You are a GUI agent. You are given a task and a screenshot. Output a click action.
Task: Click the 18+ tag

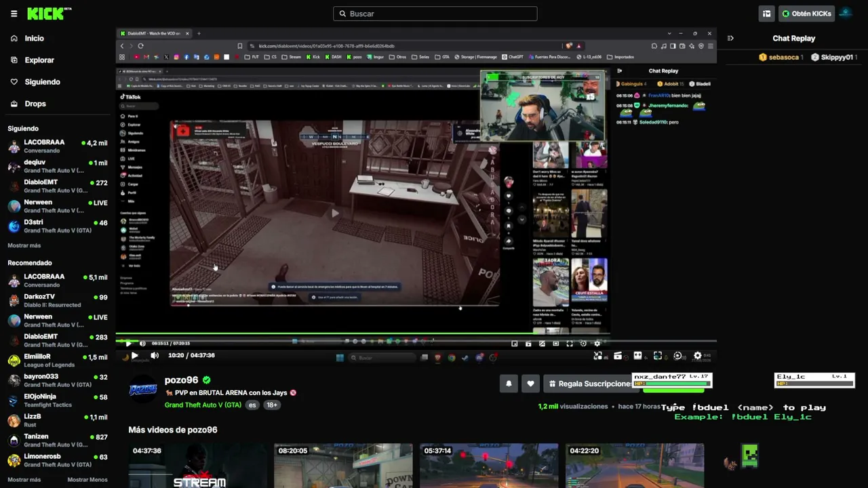click(272, 405)
